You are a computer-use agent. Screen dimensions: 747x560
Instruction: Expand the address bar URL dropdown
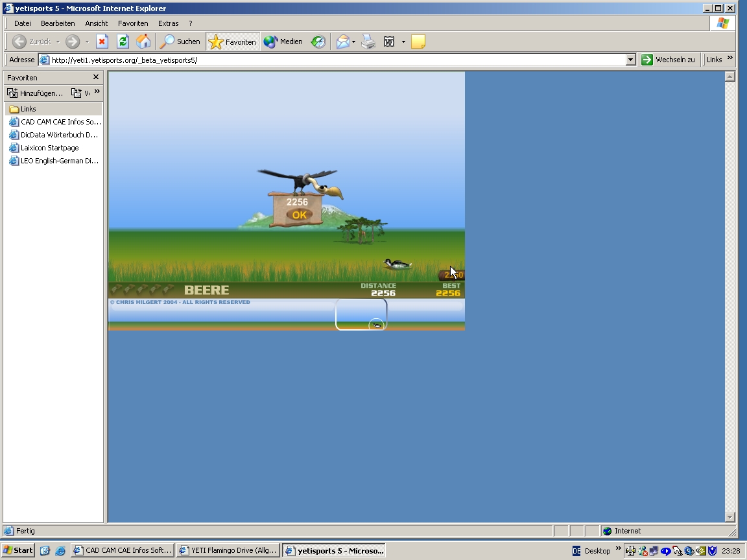click(x=631, y=60)
